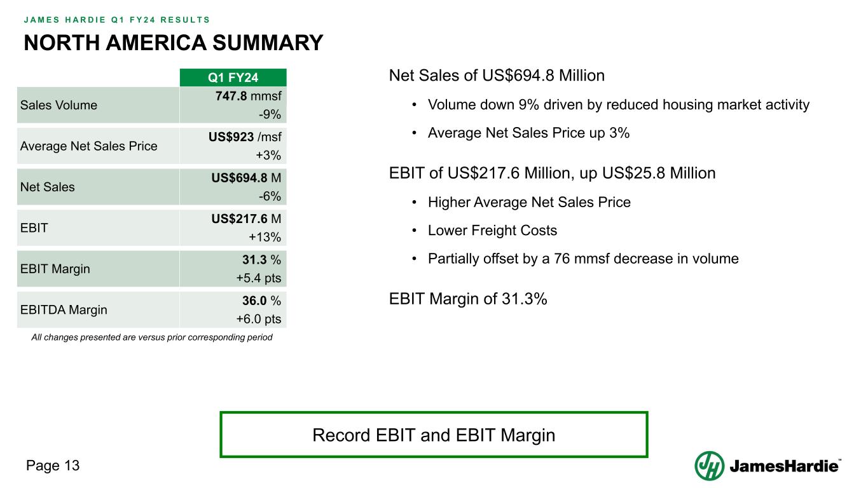
Task: Click the Page 13 page number
Action: pyautogui.click(x=53, y=466)
